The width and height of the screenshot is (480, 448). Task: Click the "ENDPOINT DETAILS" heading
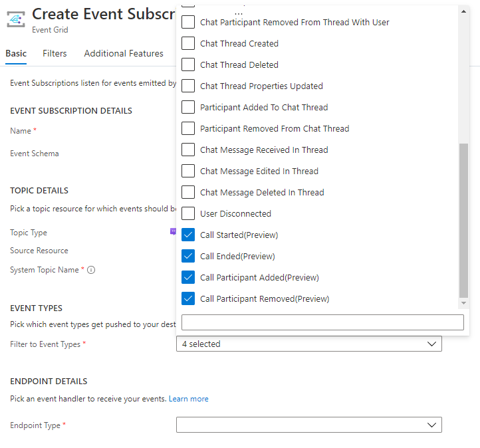pyautogui.click(x=49, y=382)
